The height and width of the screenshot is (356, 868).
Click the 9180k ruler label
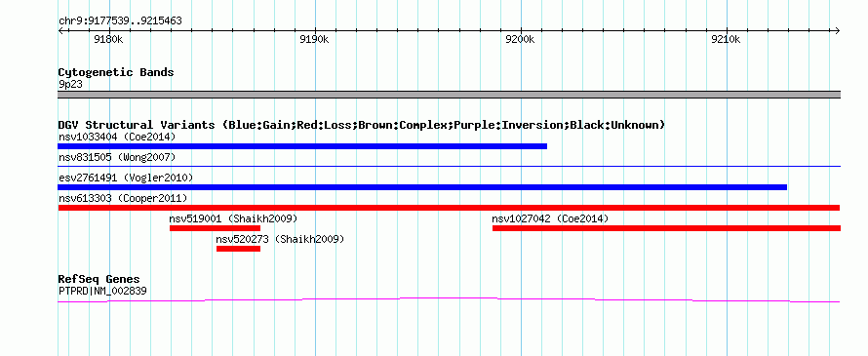click(108, 40)
